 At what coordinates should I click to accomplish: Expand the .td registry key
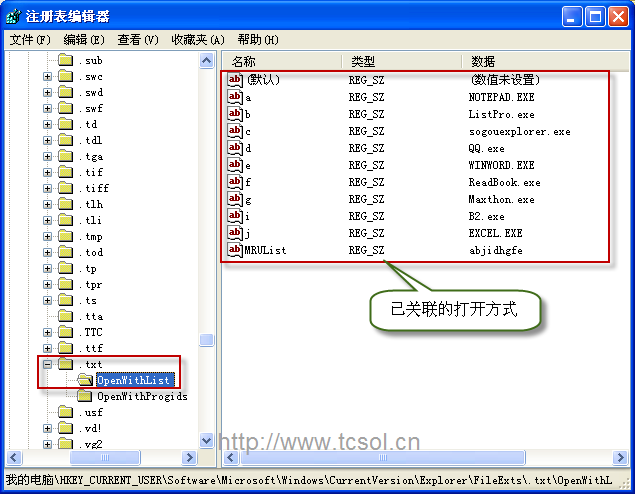coord(47,124)
